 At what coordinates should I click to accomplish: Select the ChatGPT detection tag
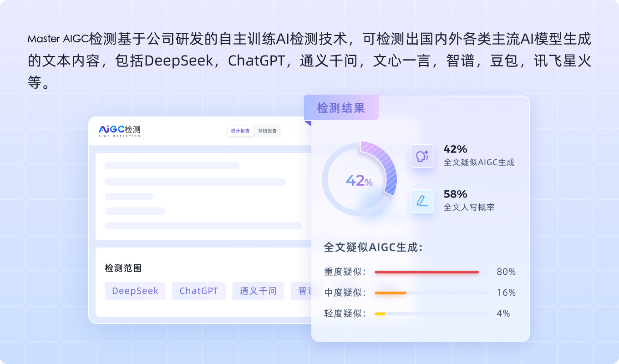199,291
